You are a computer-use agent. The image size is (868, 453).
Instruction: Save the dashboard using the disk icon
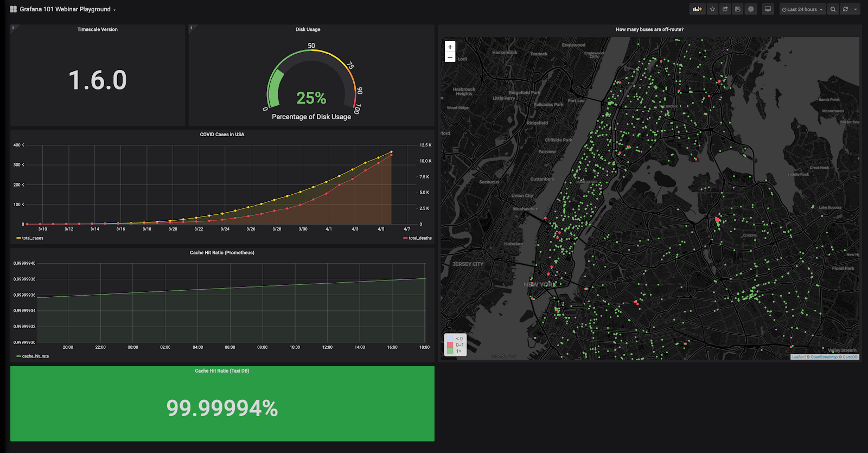(x=738, y=9)
